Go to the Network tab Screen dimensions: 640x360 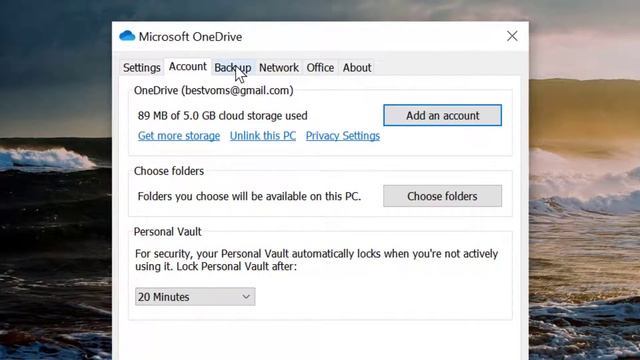(279, 68)
